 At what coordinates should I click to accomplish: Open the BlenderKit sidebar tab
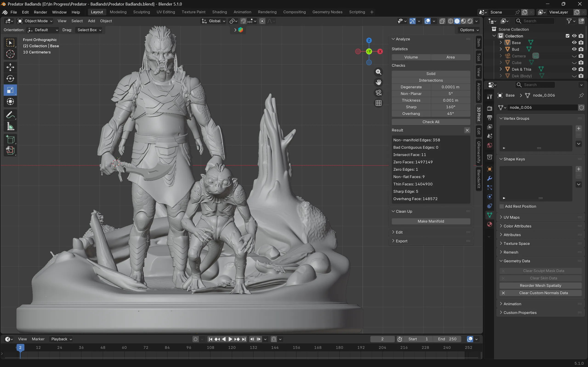(x=479, y=179)
